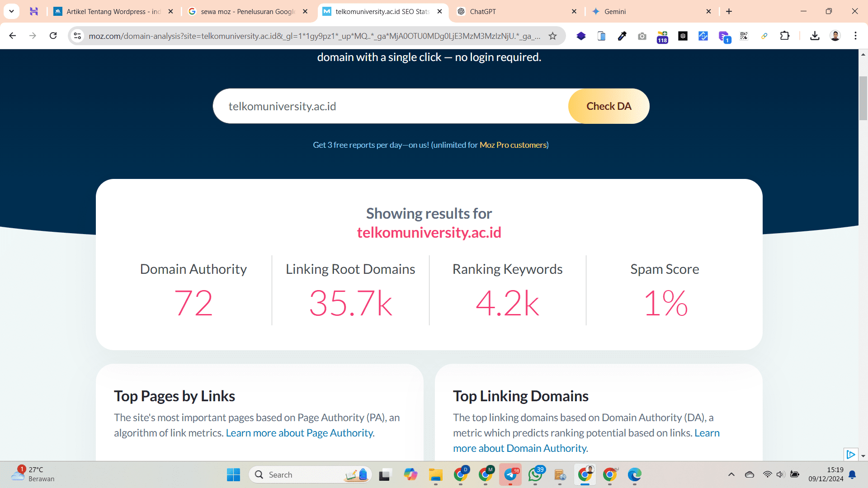Switch to the sewa moz Google search tab

(x=248, y=11)
